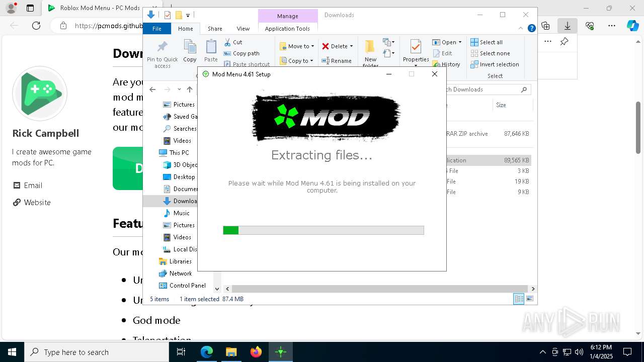Open the Copy to dropdown
The height and width of the screenshot is (362, 644).
(x=297, y=61)
